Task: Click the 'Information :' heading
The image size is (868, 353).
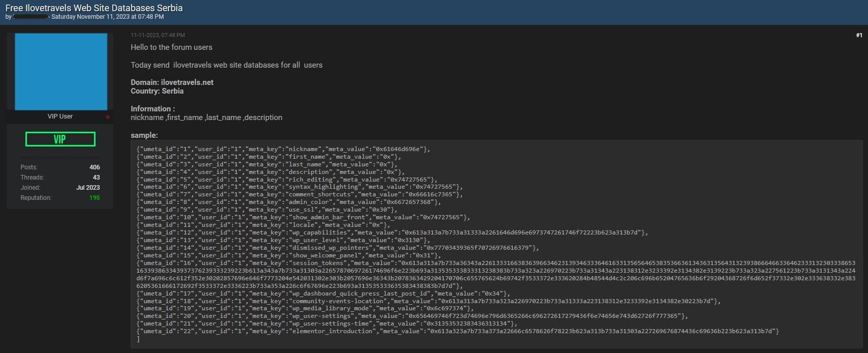Action: (152, 109)
